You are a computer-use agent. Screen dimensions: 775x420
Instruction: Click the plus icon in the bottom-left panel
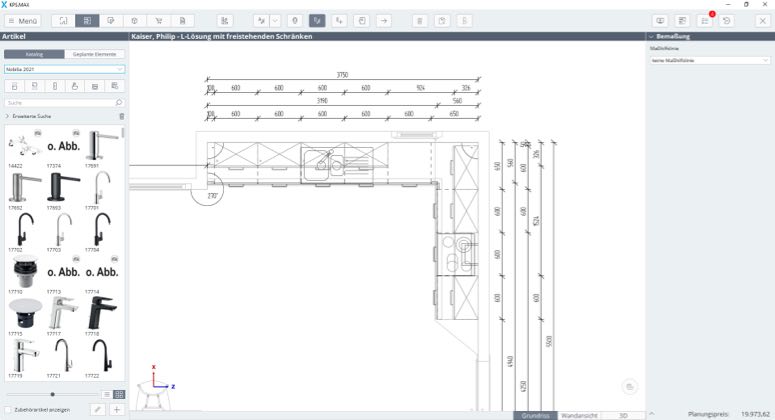(x=116, y=409)
